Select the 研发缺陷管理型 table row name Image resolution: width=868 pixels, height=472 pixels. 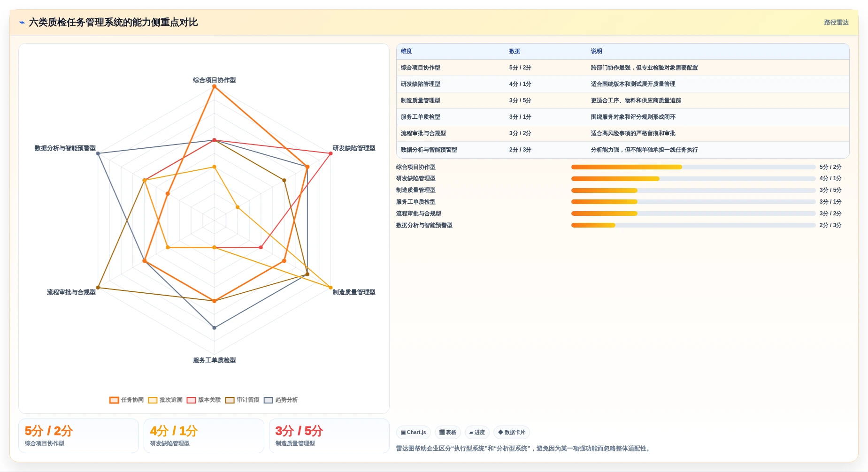(421, 84)
